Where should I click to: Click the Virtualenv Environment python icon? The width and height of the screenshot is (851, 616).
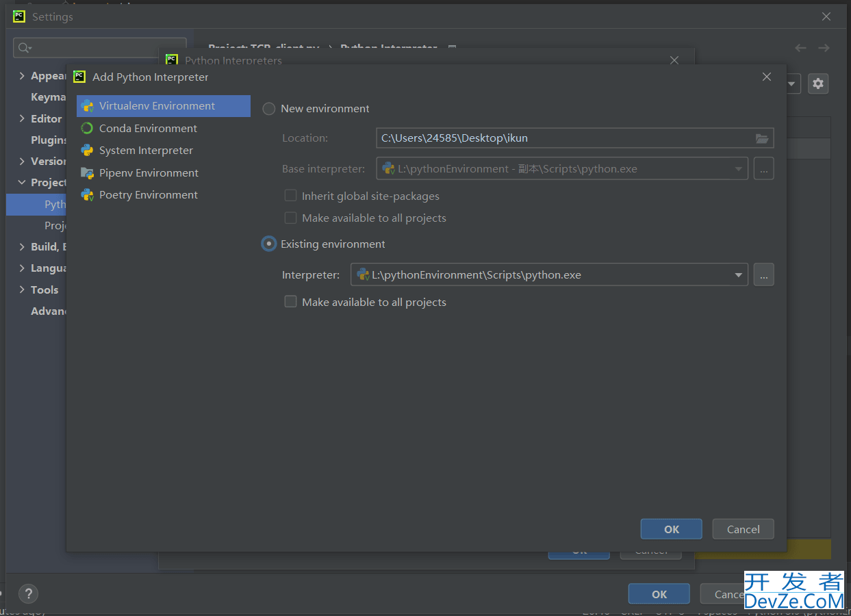(x=87, y=106)
